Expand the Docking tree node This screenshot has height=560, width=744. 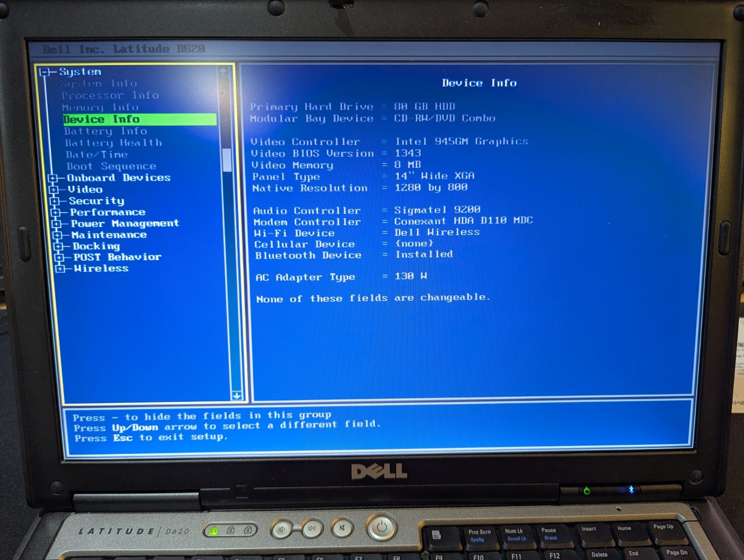pos(59,247)
